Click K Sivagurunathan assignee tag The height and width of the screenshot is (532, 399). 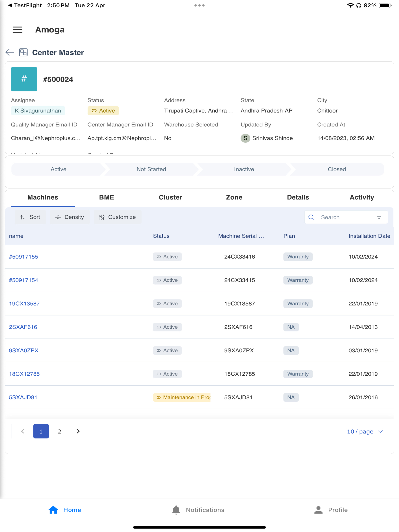38,111
